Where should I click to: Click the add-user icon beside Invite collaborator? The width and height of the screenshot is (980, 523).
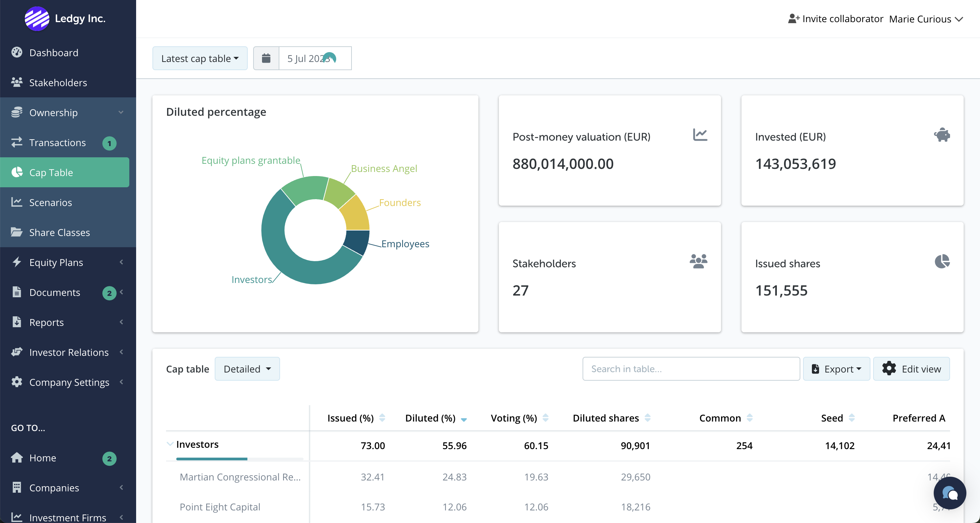coord(793,19)
